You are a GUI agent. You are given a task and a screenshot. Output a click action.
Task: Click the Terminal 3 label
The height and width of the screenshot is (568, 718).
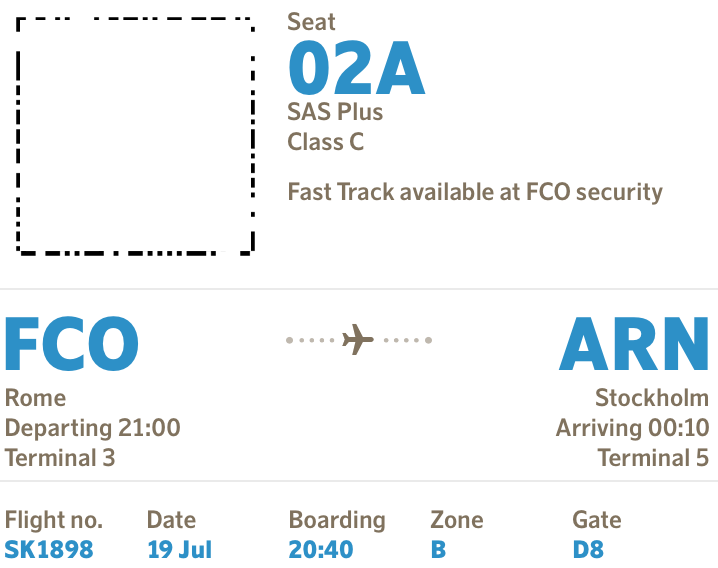60,458
